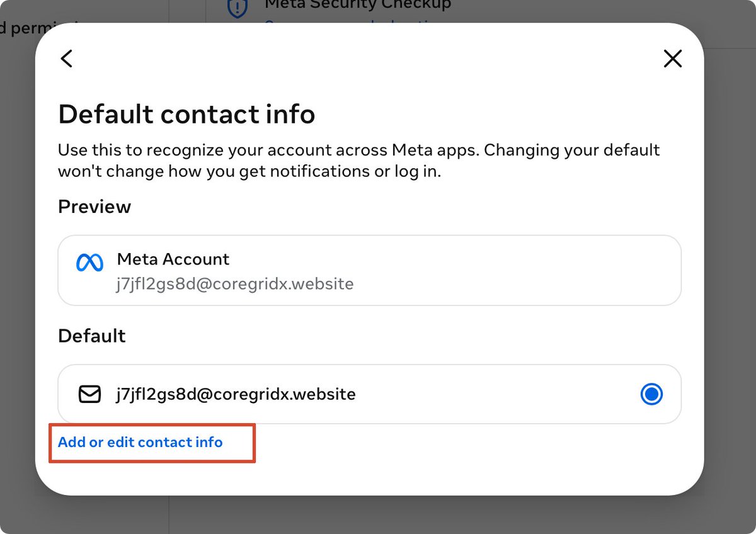Open the Add or edit contact info link
This screenshot has width=756, height=534.
140,443
